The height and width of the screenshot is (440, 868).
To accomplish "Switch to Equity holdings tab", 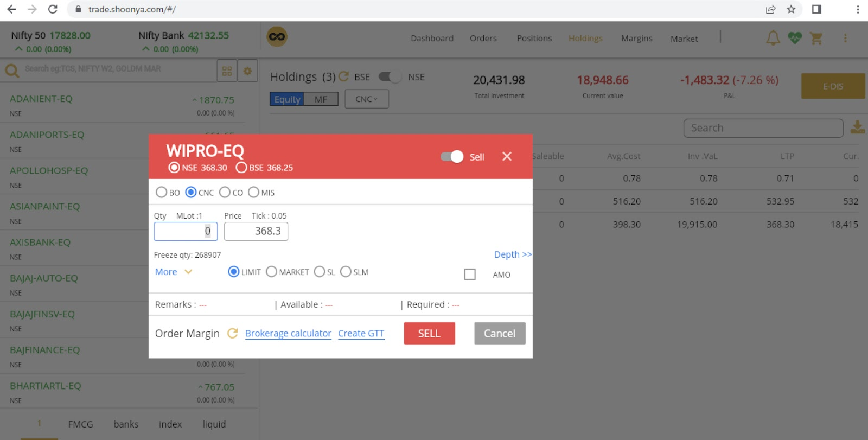I will (287, 99).
